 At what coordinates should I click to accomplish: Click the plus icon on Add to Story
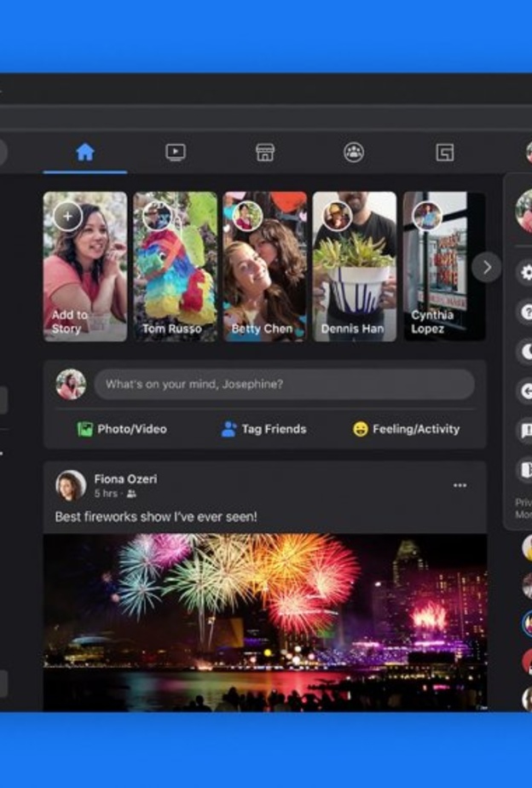pos(68,216)
